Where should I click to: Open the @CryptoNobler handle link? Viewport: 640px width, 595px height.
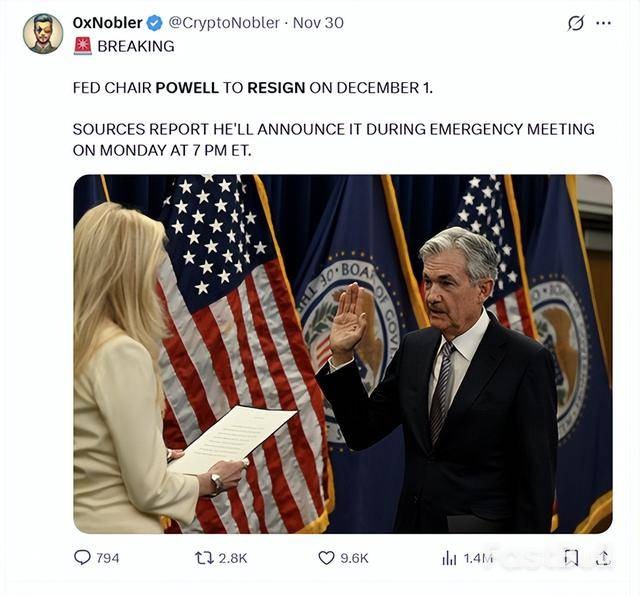pos(225,22)
